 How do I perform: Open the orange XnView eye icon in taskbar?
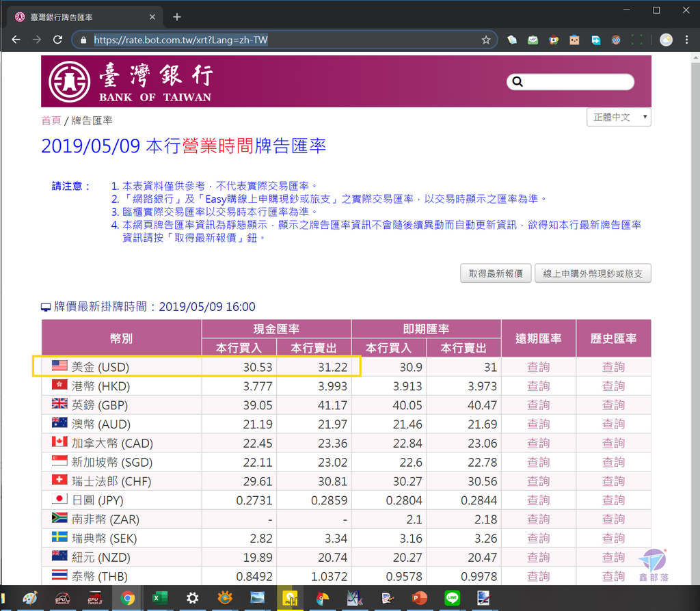pyautogui.click(x=225, y=597)
